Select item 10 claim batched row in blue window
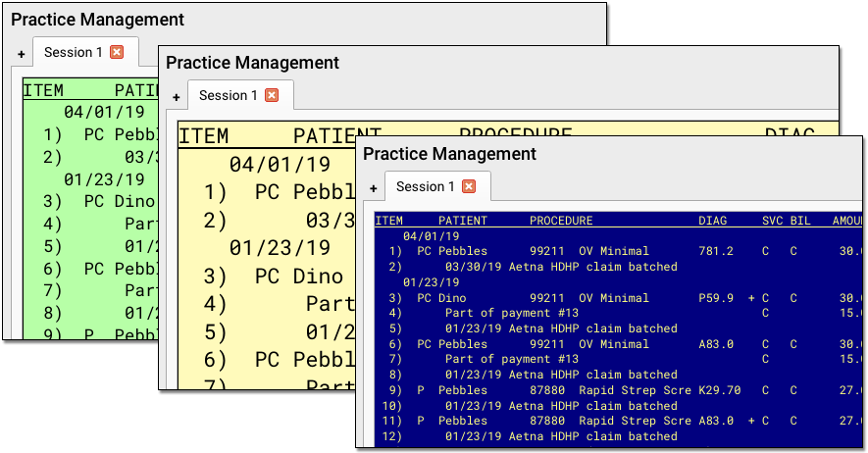Screen dimensions: 868x453 (x=618, y=406)
